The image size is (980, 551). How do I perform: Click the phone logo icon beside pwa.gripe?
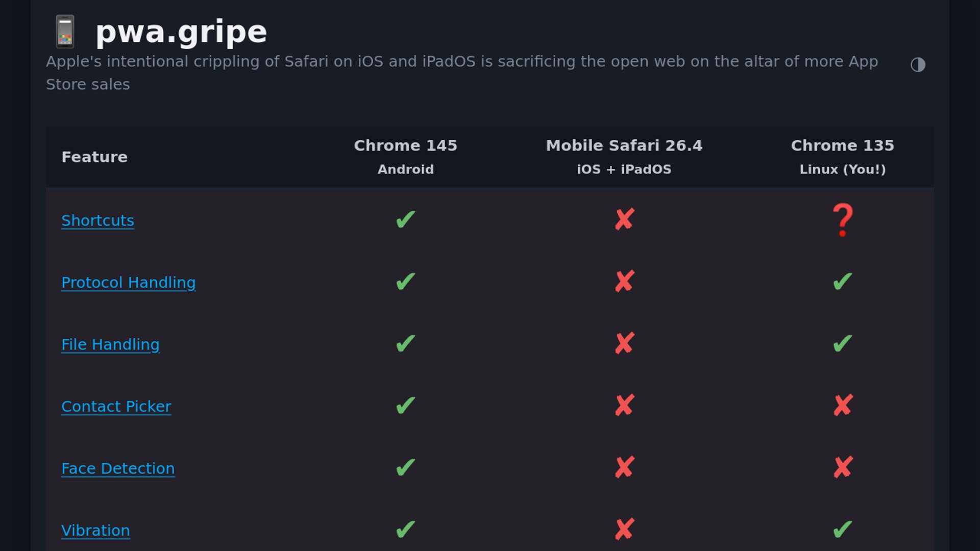[65, 32]
